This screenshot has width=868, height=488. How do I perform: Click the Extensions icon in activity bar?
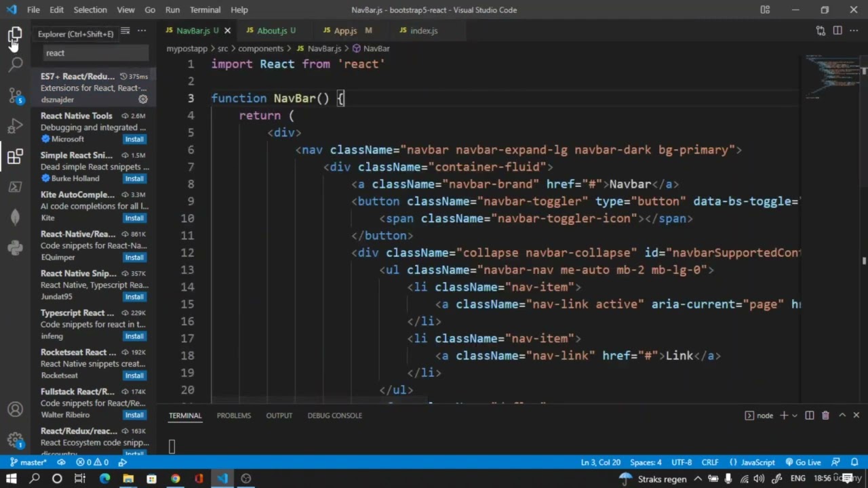pos(15,157)
